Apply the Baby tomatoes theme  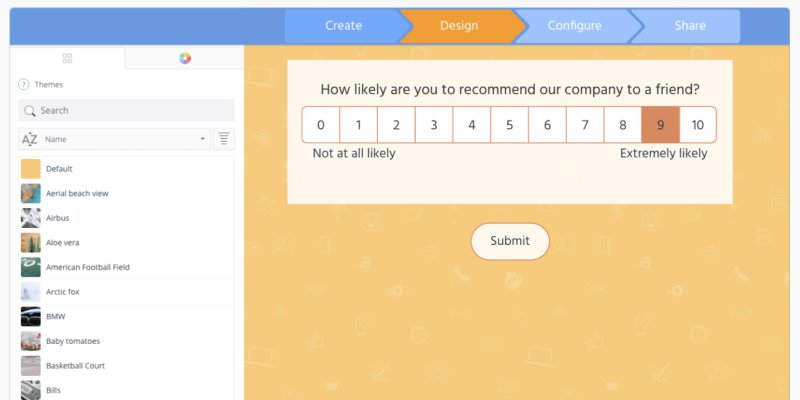click(x=72, y=341)
